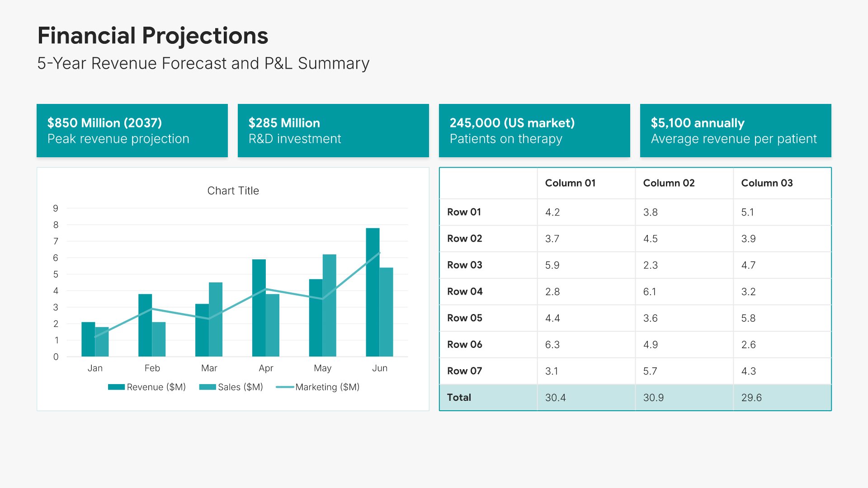Click the Row 04 label cell

(x=465, y=292)
